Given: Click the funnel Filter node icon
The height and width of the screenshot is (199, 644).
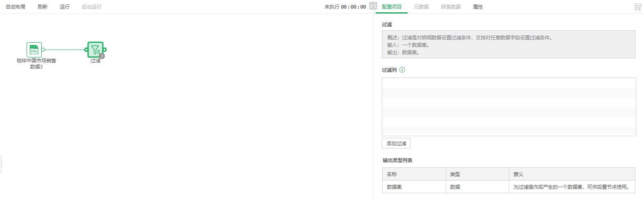Looking at the screenshot, I should click(x=95, y=50).
